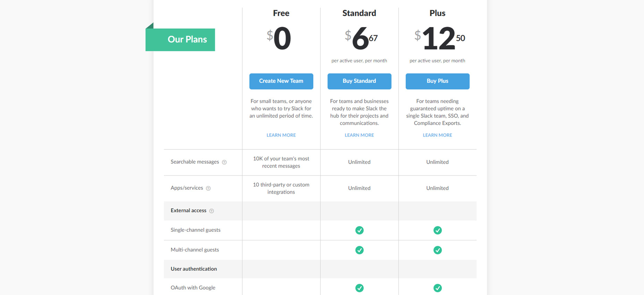Select the Standard plan $6.67 price

click(x=361, y=38)
